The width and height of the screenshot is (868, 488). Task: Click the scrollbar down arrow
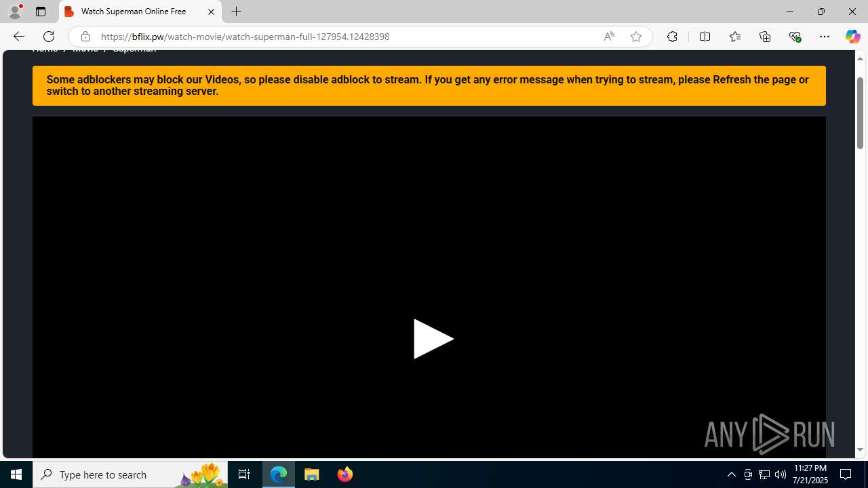click(x=860, y=450)
